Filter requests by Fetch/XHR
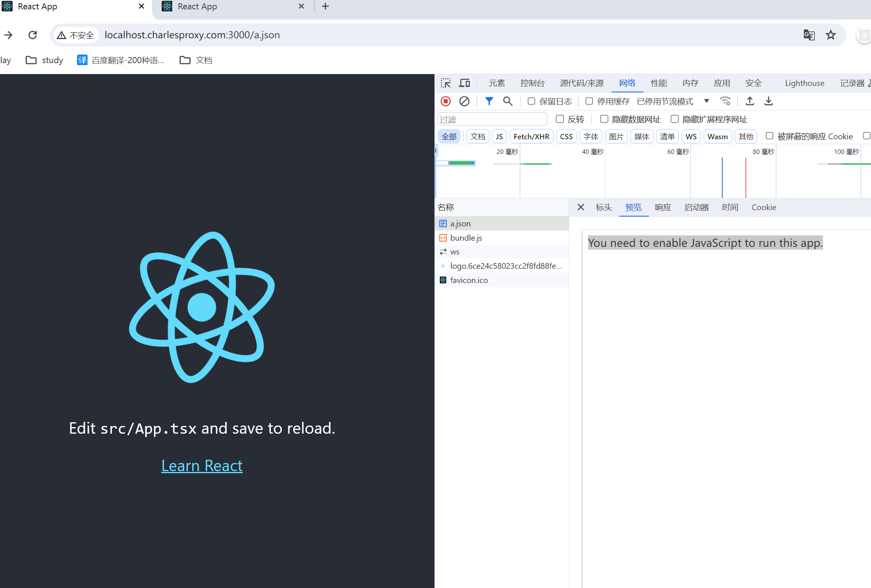 [x=531, y=136]
